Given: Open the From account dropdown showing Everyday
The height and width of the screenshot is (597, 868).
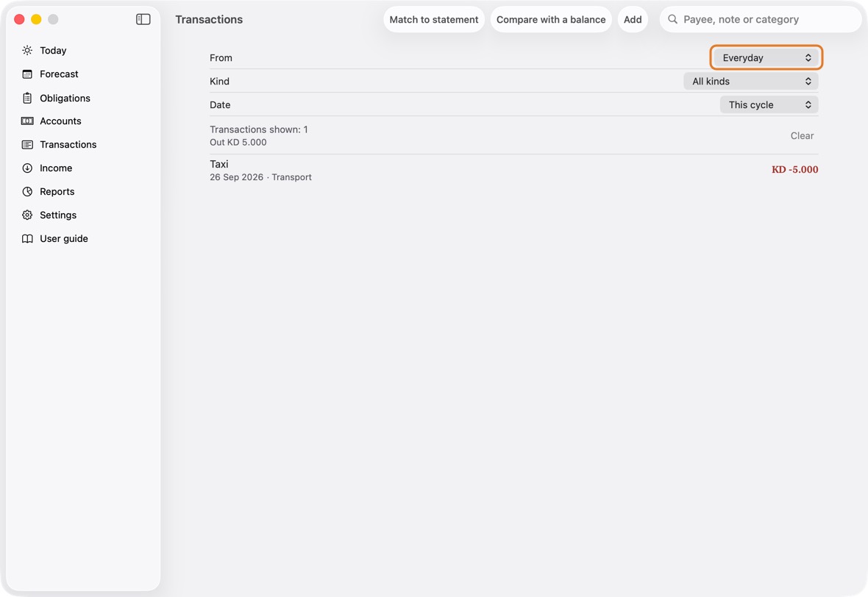Looking at the screenshot, I should 766,57.
